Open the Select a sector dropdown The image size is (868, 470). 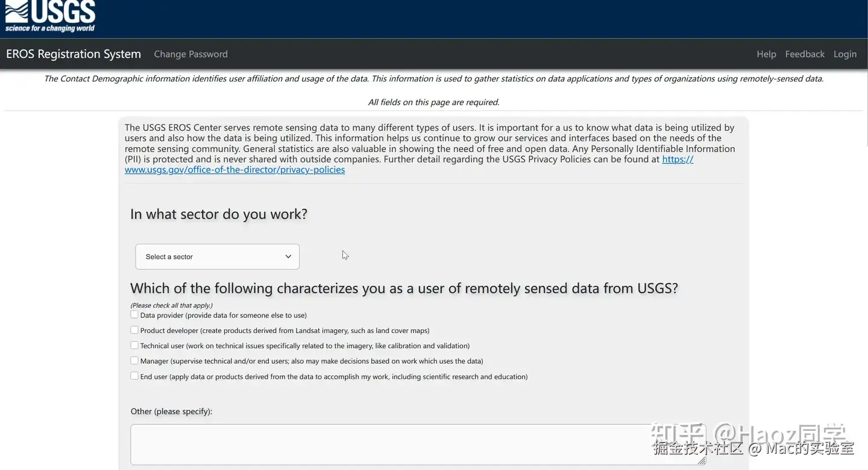(x=217, y=256)
